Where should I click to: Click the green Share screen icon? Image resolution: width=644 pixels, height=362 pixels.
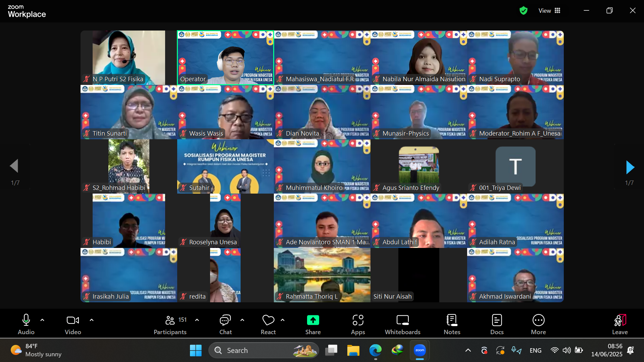pos(313,320)
